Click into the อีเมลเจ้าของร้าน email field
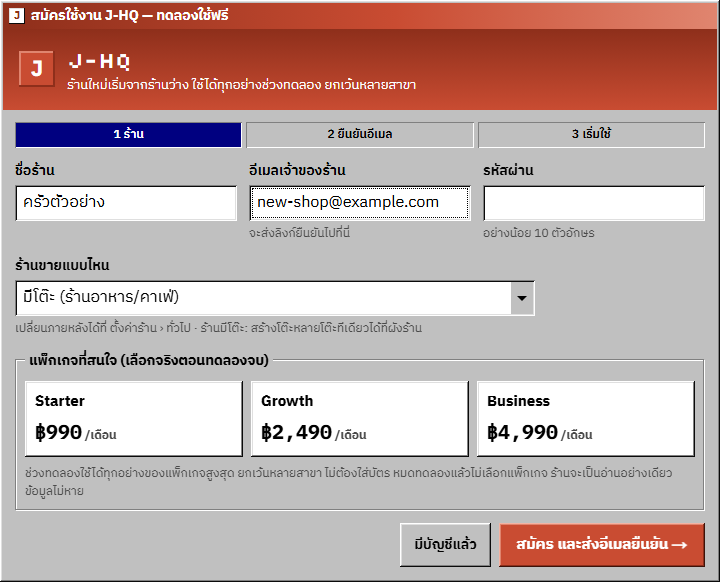Image resolution: width=720 pixels, height=582 pixels. [x=360, y=203]
